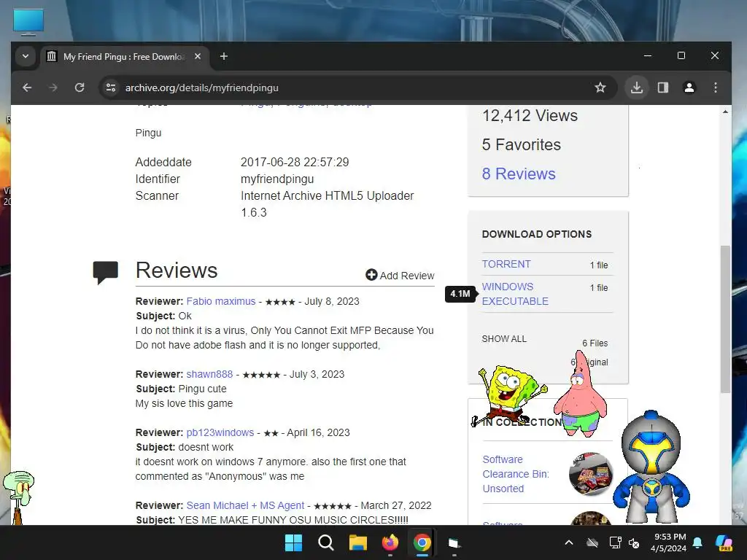Close the My Friend Pingu tab
This screenshot has height=560, width=747.
pyautogui.click(x=198, y=56)
